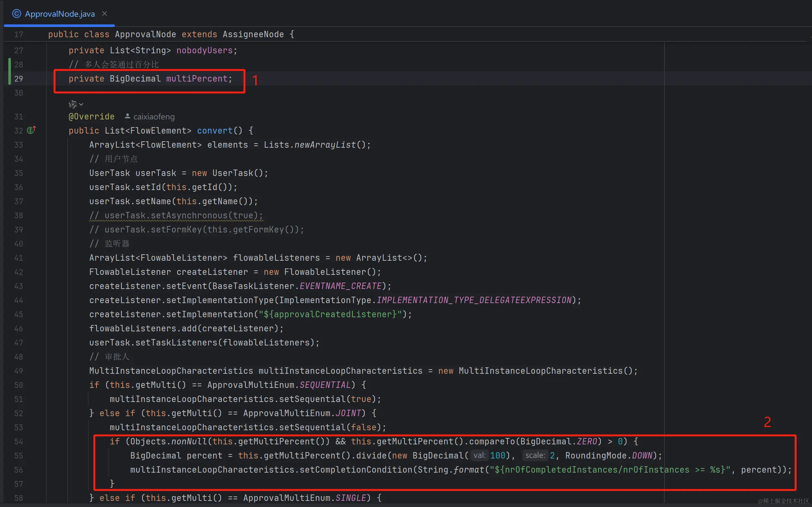Expand the dropdown chevron next to AI assistant icon
Image resolution: width=812 pixels, height=507 pixels.
[81, 104]
